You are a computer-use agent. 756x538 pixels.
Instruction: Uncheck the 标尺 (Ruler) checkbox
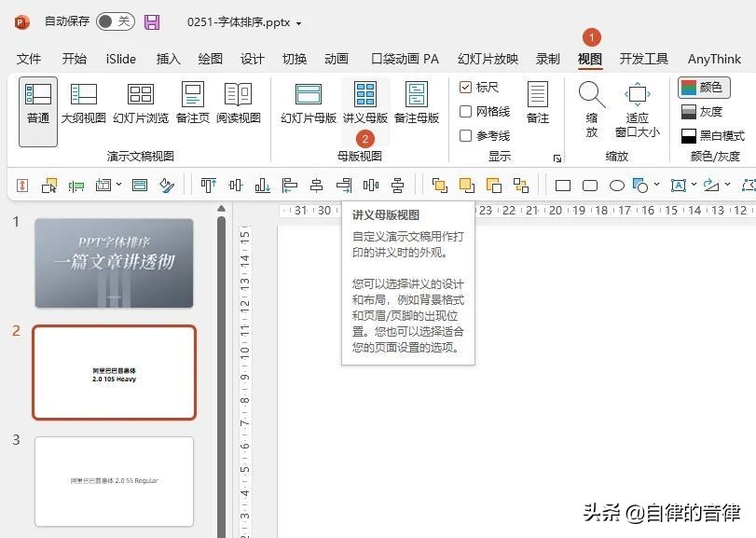pyautogui.click(x=467, y=88)
